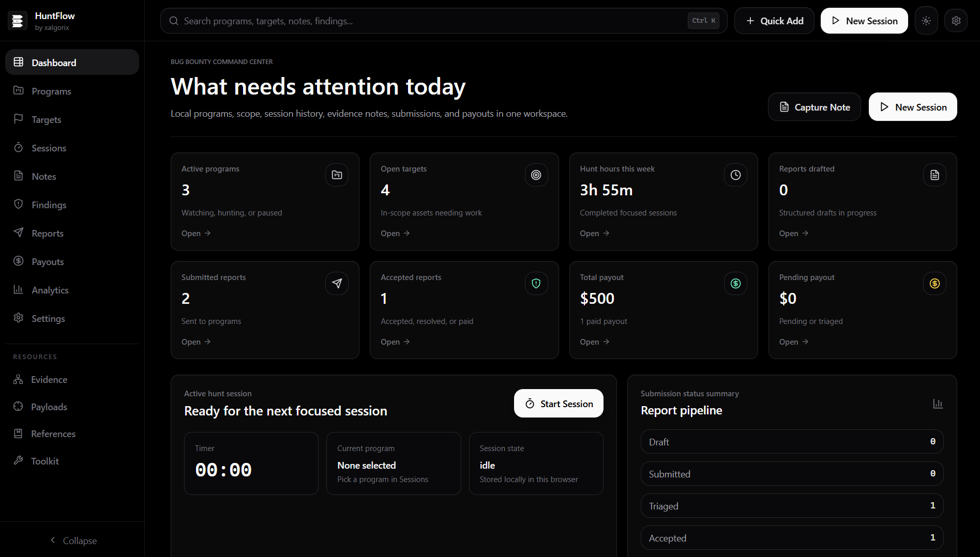Image resolution: width=980 pixels, height=557 pixels.
Task: Click the Quick Add button
Action: pos(774,21)
